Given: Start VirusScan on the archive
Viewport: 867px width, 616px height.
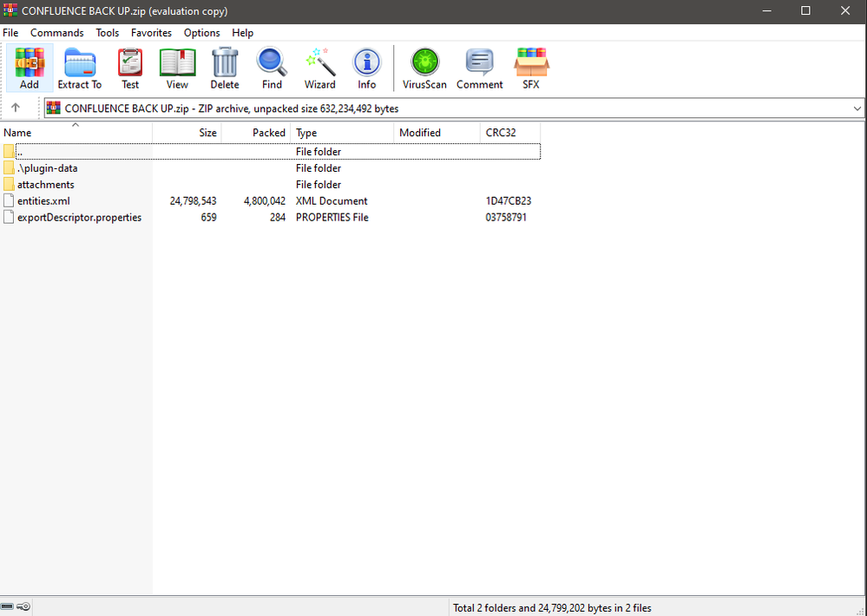Looking at the screenshot, I should [x=424, y=68].
